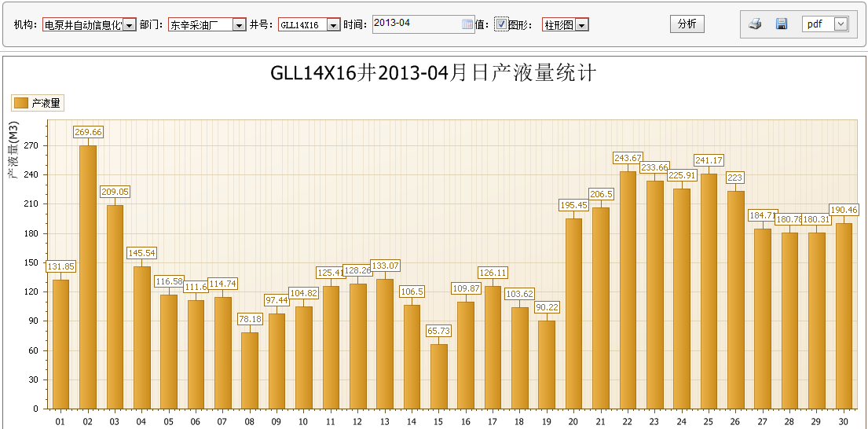Click the chart title text

click(434, 73)
